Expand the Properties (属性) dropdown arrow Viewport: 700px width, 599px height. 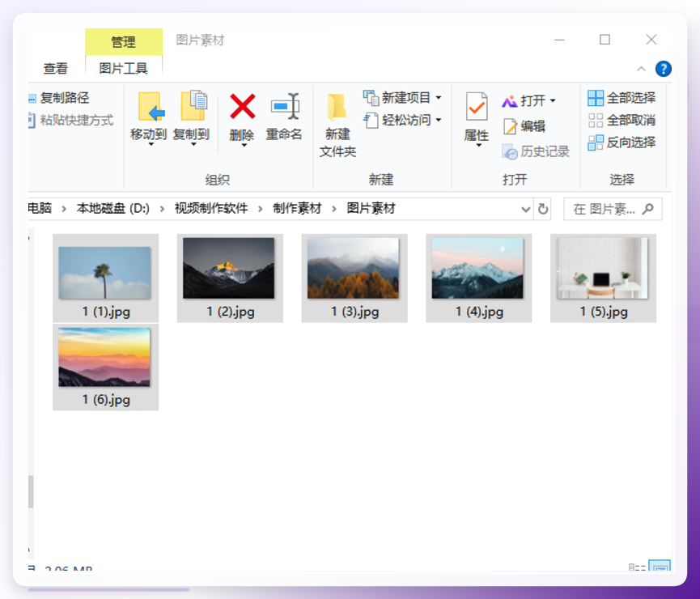pos(478,145)
